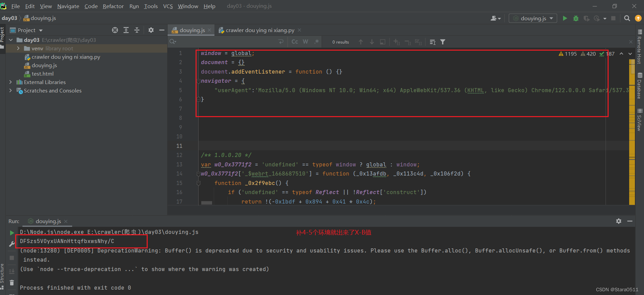Clear Run console with the trash icon
Image resolution: width=644 pixels, height=295 pixels.
point(12,283)
